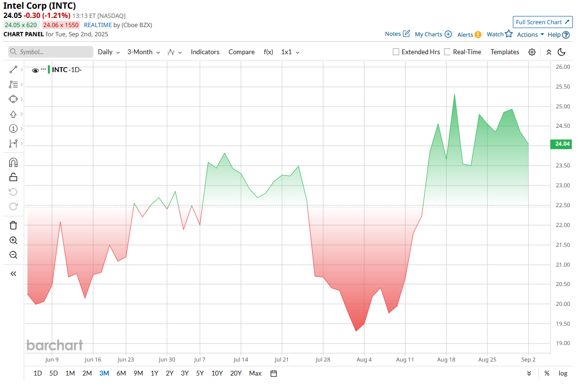Select the 20Y time range

click(x=236, y=373)
